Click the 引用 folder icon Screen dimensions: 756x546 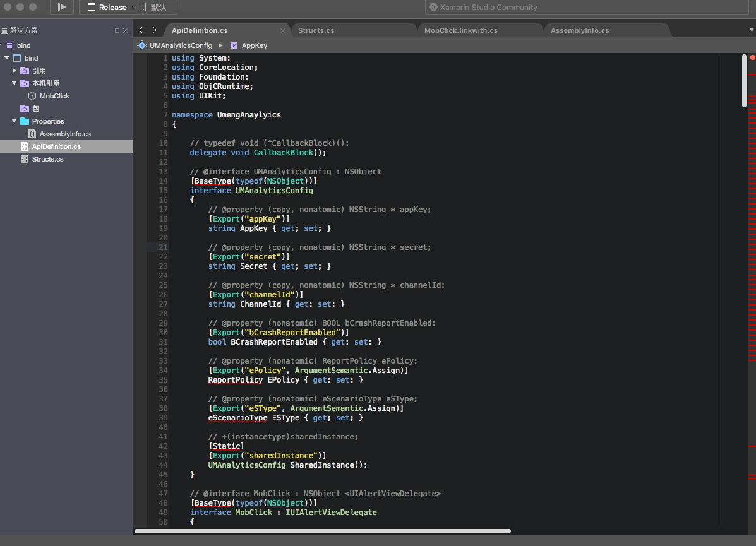point(25,70)
